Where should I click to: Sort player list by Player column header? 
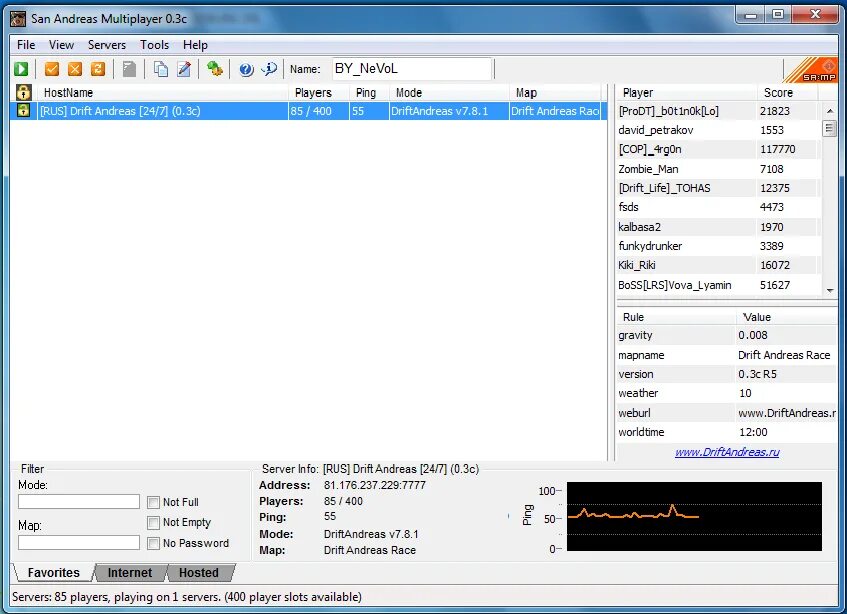pos(686,92)
